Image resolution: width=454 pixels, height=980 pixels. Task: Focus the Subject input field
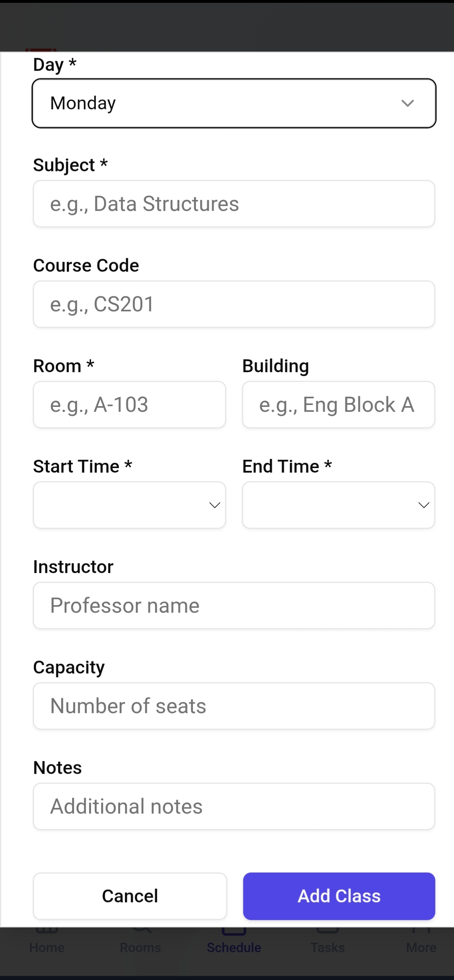tap(233, 204)
